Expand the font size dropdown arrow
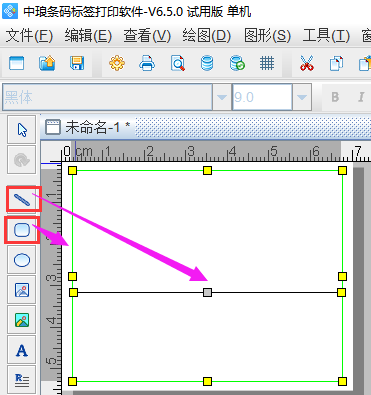The width and height of the screenshot is (371, 395). pos(302,97)
